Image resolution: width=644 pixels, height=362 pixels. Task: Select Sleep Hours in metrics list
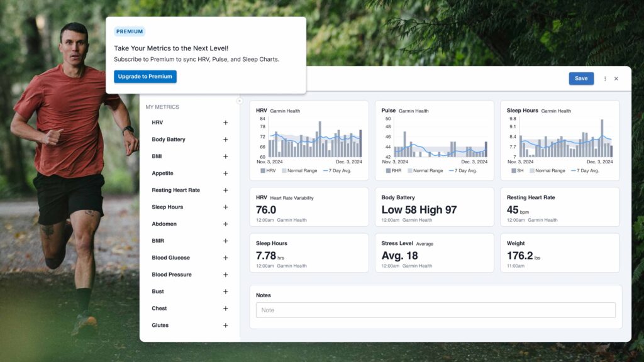tap(167, 207)
